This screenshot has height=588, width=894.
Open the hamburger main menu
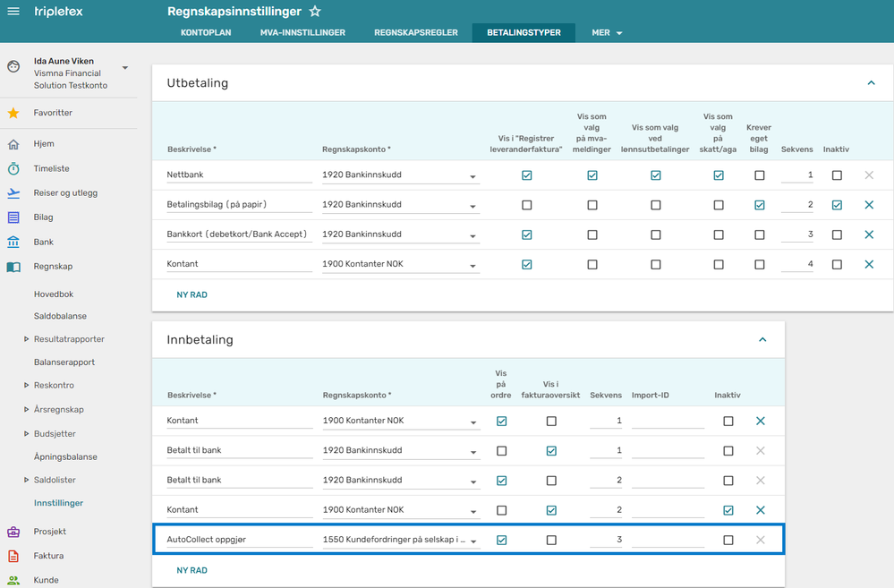coord(13,12)
